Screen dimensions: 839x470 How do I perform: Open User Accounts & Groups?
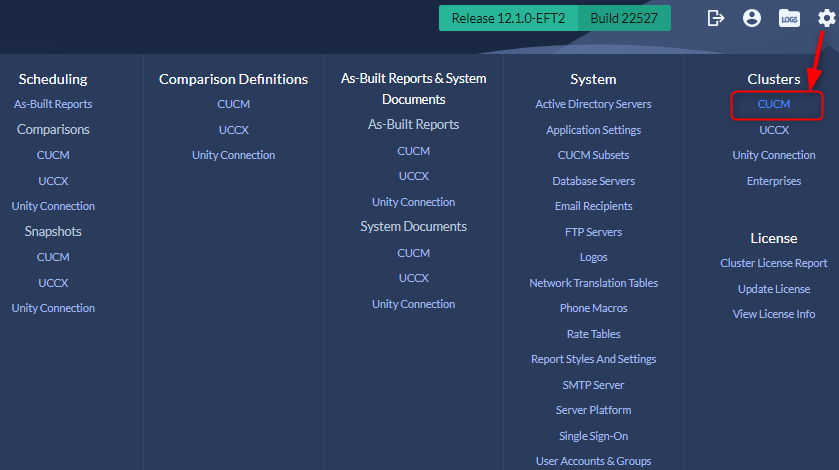coord(593,461)
